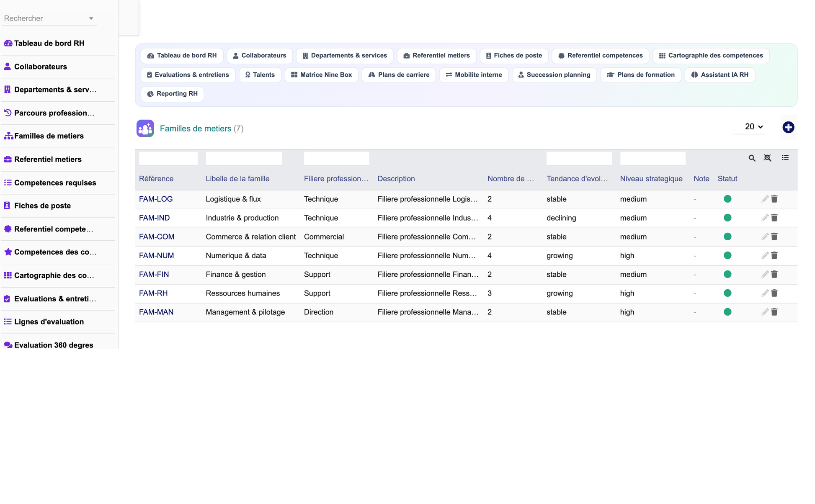Open Collaborateurs tab in top navigation

[x=260, y=55]
